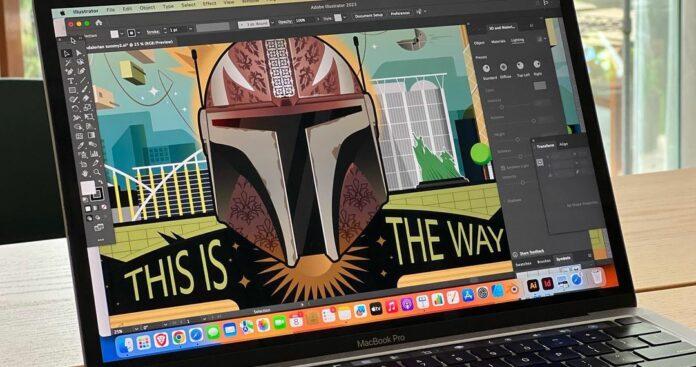
Task: Select the Top Left lighting preset
Action: coord(520,65)
